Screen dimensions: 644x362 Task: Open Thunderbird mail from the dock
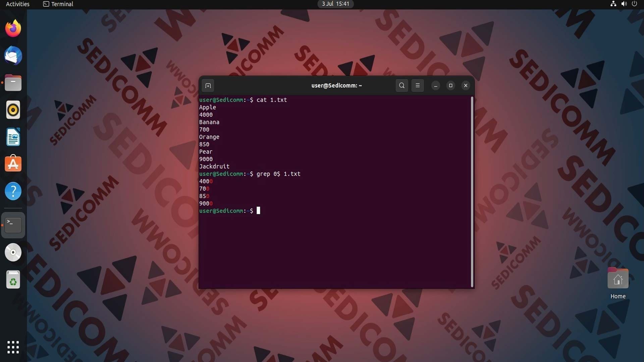point(13,56)
